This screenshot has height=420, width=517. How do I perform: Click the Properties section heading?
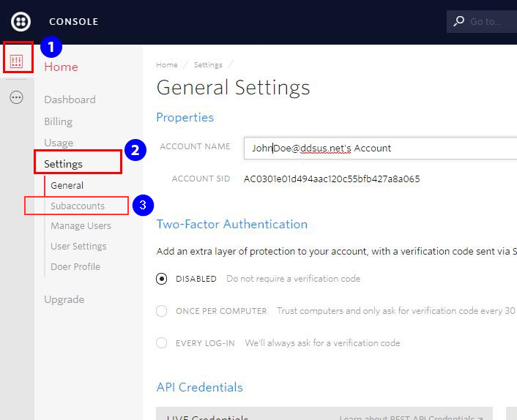(x=185, y=118)
